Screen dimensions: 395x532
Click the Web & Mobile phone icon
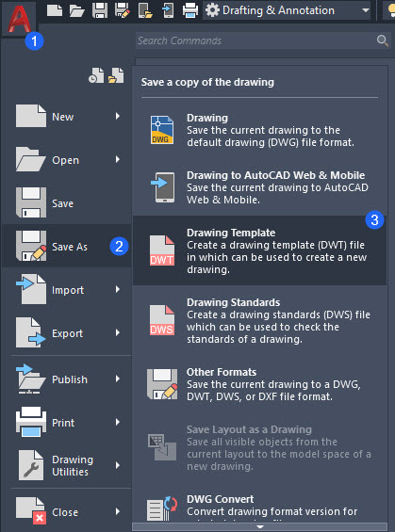(162, 187)
